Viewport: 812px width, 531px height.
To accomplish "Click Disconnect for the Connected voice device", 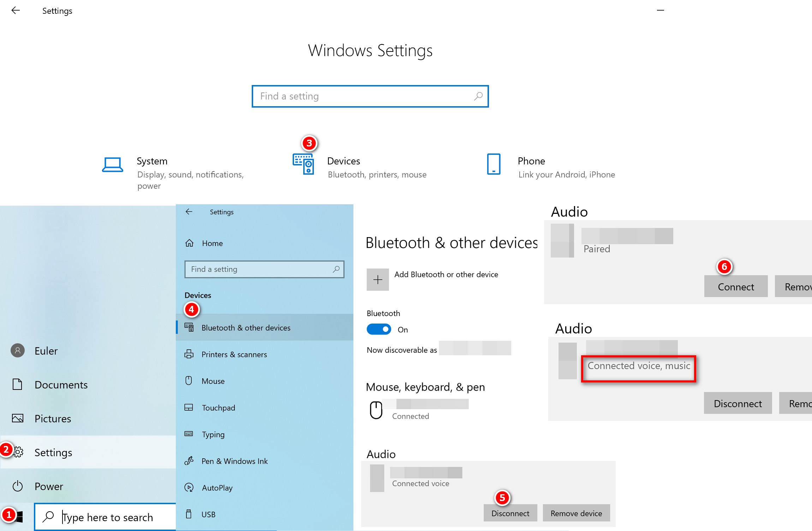I will point(510,513).
